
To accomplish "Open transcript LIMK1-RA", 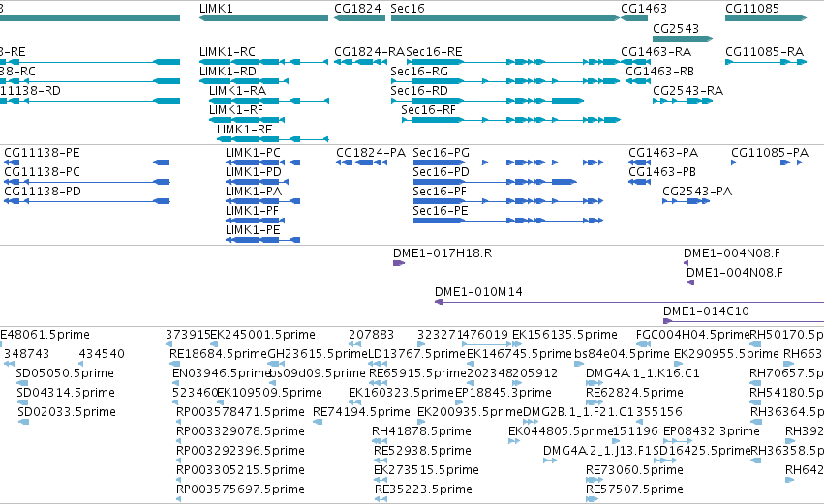I will coord(269,101).
